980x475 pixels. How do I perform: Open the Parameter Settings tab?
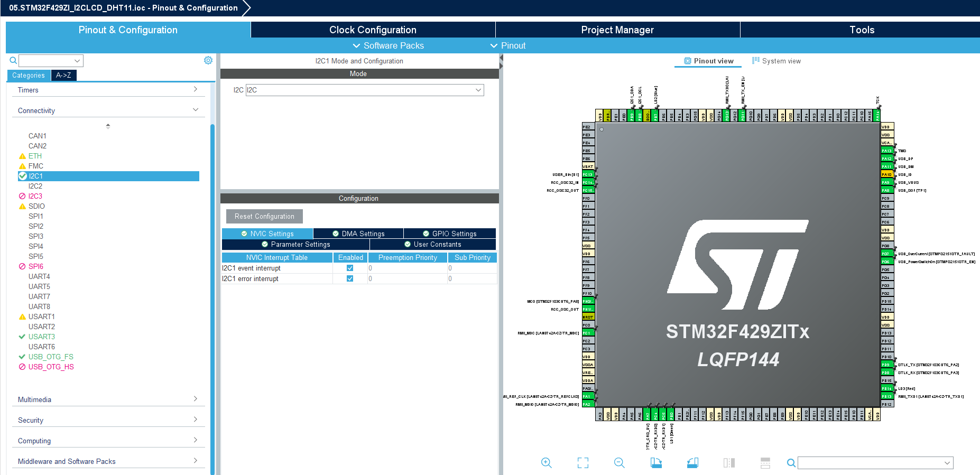point(296,244)
